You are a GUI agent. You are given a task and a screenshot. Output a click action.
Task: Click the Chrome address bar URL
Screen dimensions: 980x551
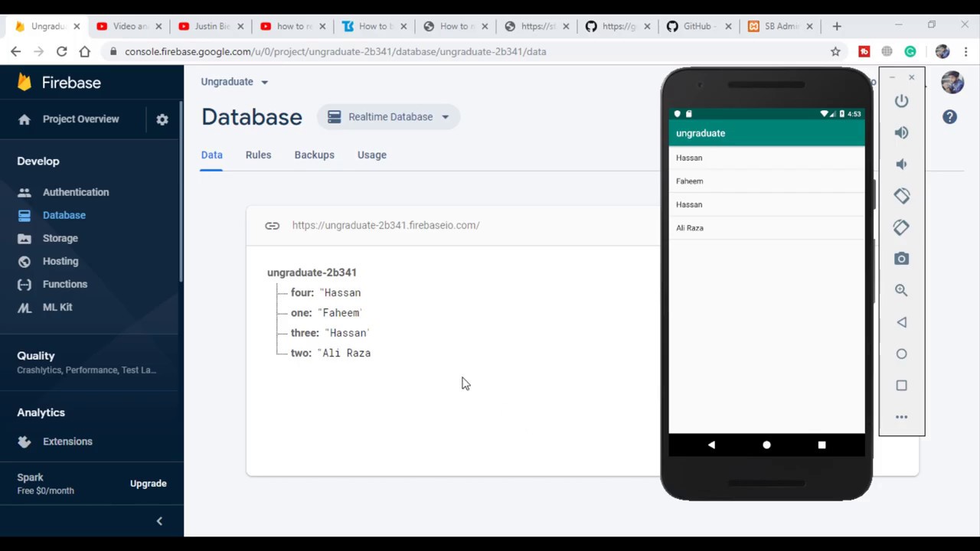[335, 51]
